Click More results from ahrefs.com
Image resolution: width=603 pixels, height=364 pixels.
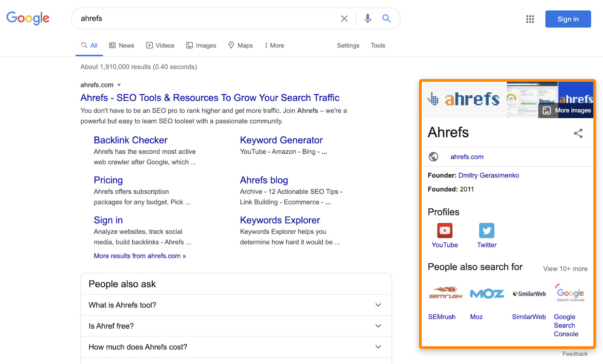coord(140,256)
